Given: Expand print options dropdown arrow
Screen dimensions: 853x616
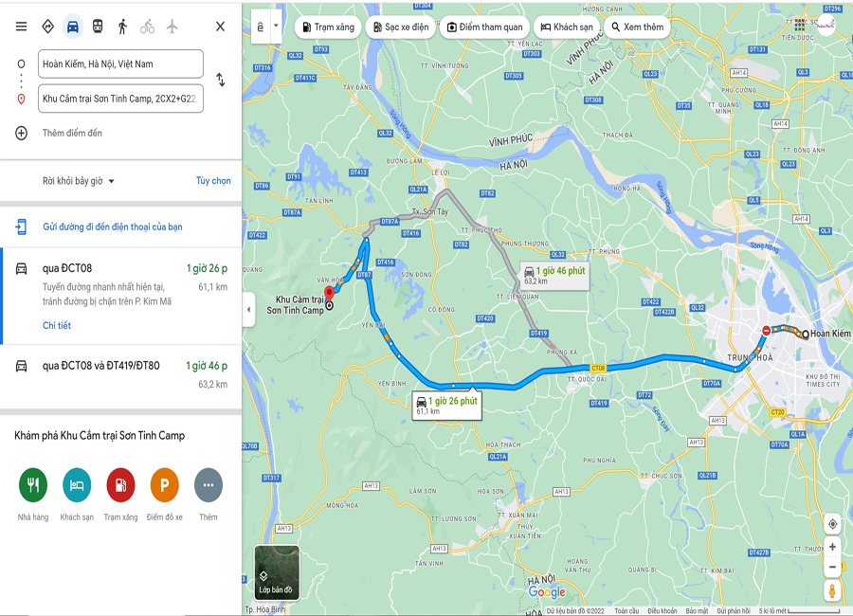Looking at the screenshot, I should pos(276,27).
